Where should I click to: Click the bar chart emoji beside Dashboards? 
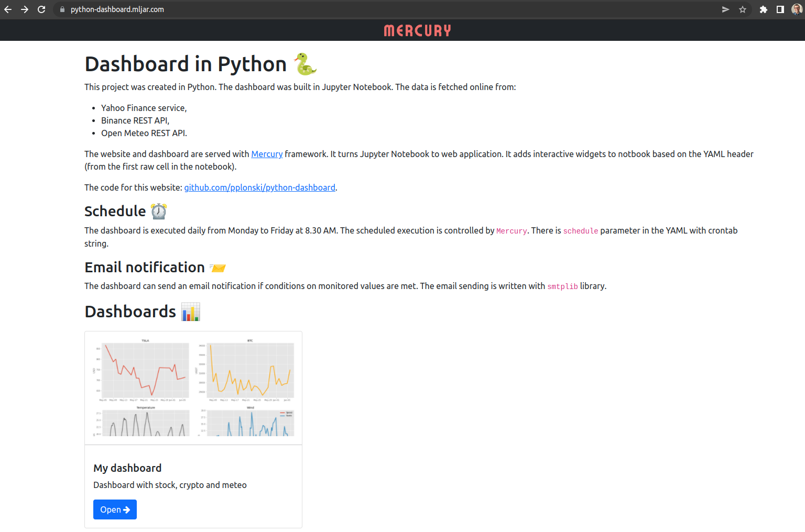pyautogui.click(x=191, y=312)
